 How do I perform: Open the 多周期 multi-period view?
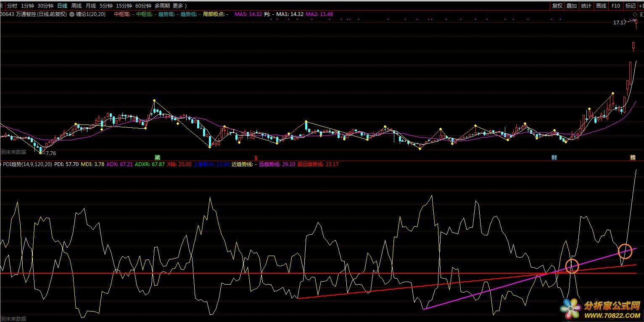(162, 6)
